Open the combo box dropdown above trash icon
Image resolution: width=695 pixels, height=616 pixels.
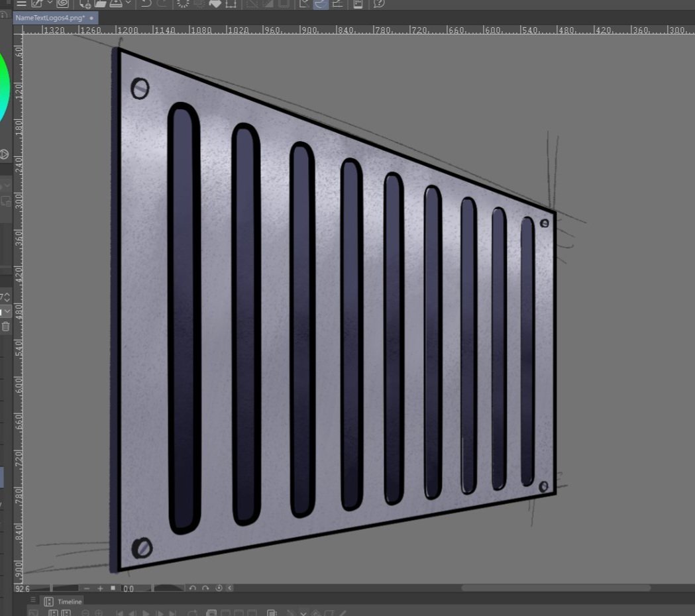pos(5,311)
